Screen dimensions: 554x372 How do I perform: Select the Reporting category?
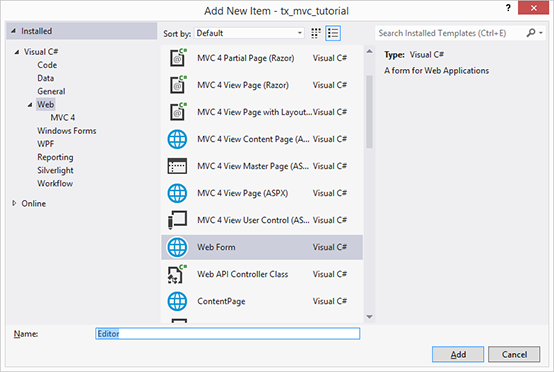tap(55, 157)
